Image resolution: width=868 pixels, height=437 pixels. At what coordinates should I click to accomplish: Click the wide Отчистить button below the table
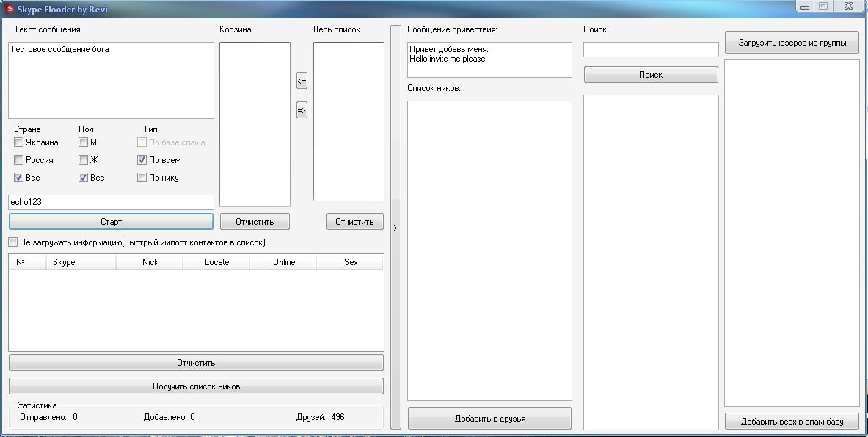click(x=196, y=363)
